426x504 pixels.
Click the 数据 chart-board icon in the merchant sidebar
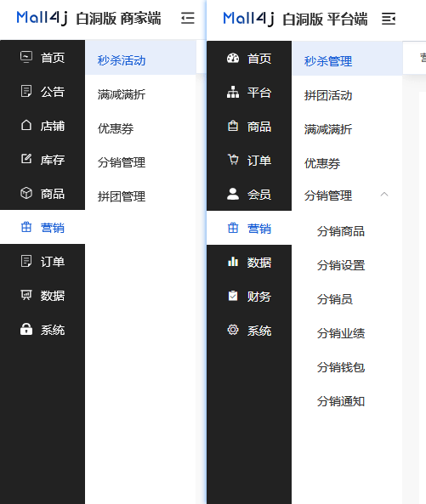[x=26, y=295]
